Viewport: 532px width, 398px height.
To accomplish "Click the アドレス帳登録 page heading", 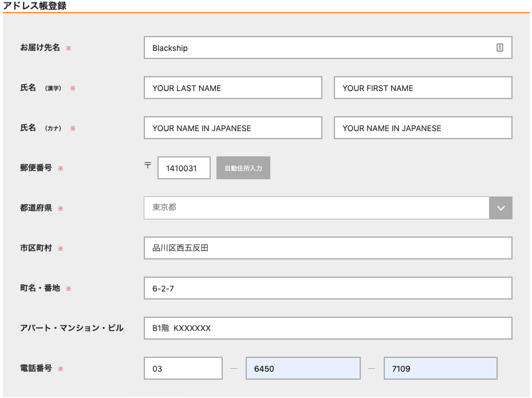I will 34,6.
